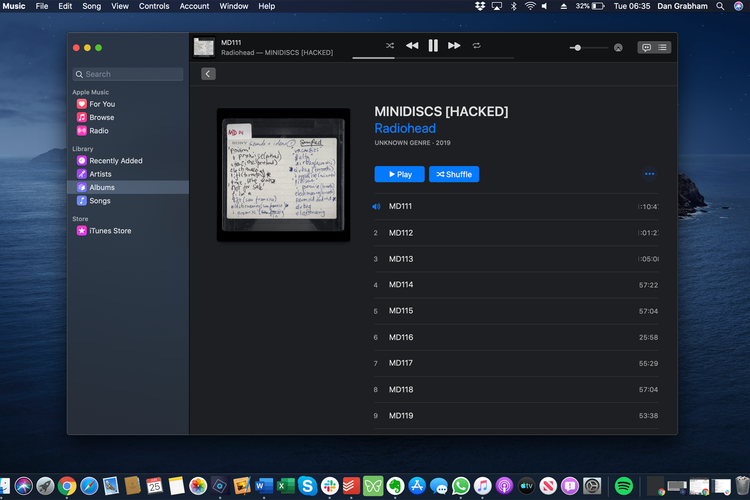Open the Wi-Fi status menu
This screenshot has height=500, width=750.
click(529, 6)
